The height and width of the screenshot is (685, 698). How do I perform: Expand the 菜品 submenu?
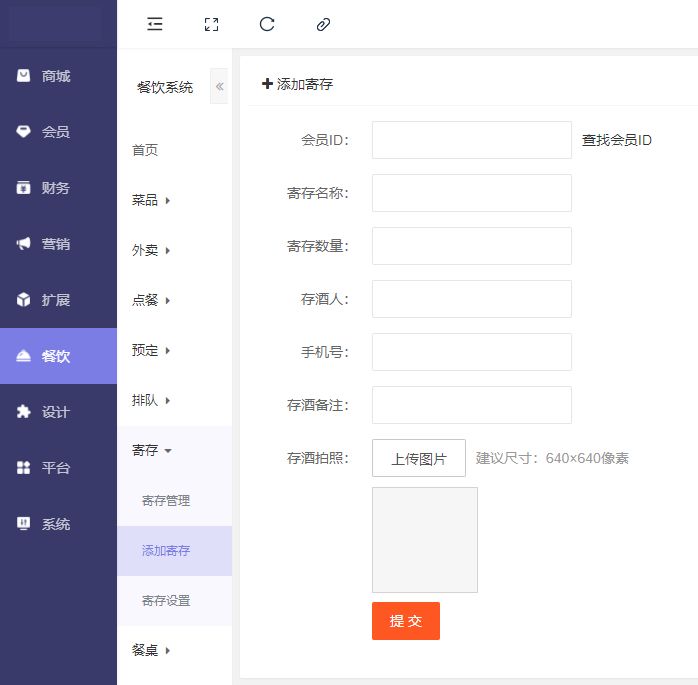[x=151, y=200]
